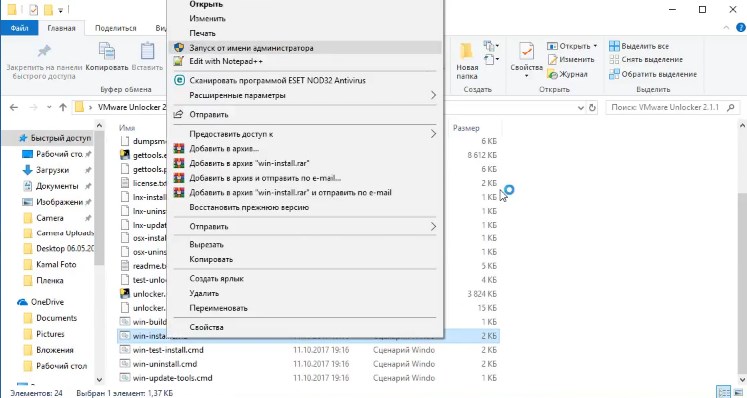
Task: Click the Копировать ribbon icon
Action: (x=107, y=51)
